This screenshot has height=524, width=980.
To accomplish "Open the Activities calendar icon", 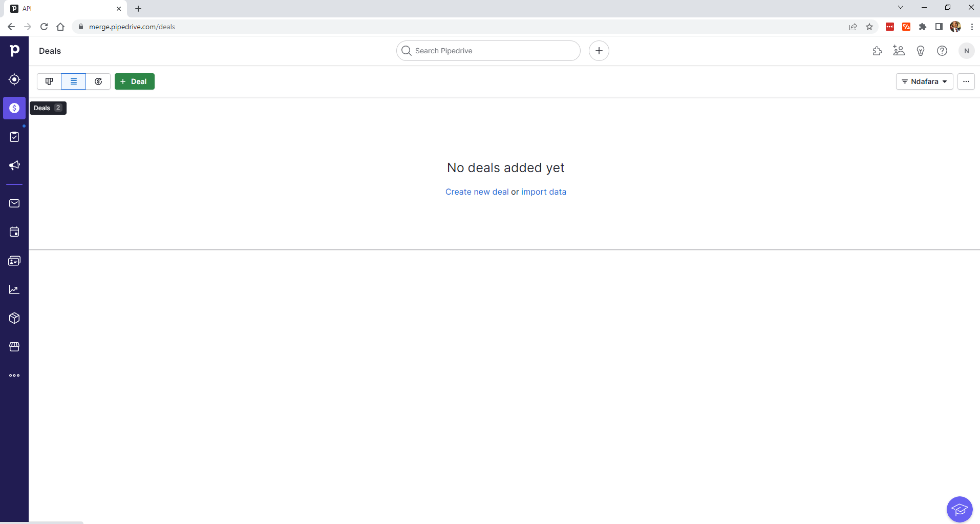I will (14, 232).
